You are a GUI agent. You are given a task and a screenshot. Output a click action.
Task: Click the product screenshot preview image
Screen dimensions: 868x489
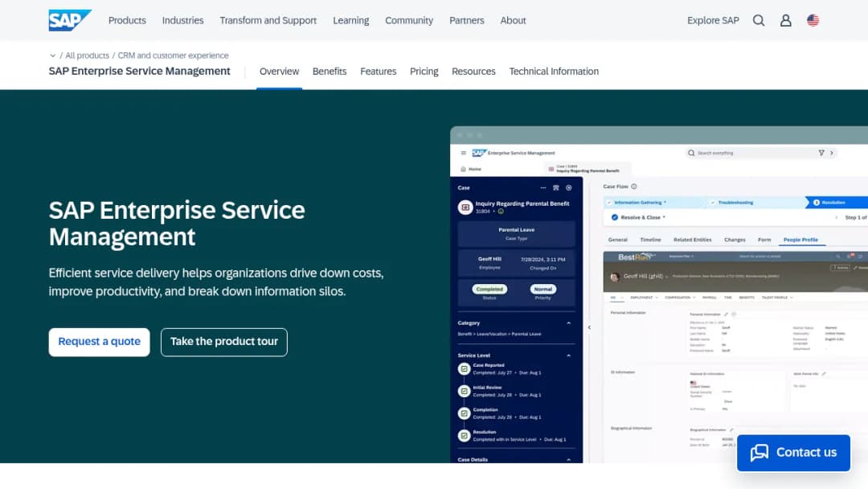pos(659,294)
